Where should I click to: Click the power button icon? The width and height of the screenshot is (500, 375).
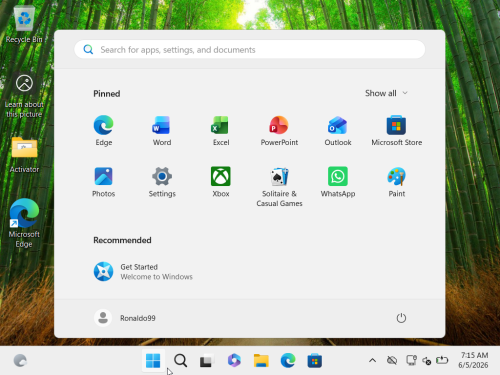point(401,318)
